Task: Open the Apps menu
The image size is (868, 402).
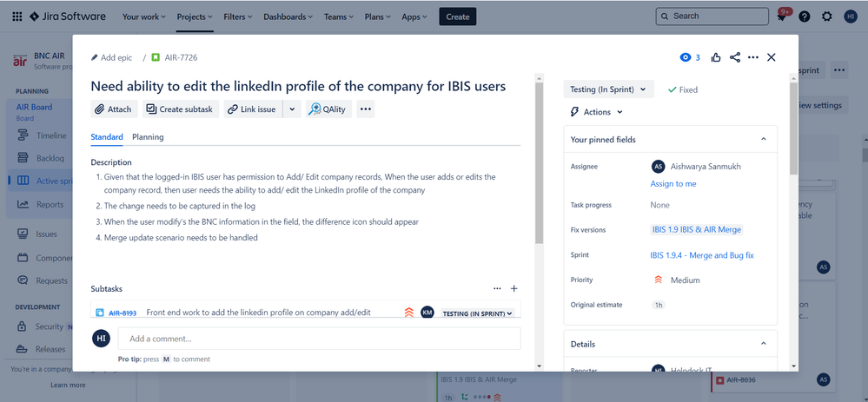Action: pyautogui.click(x=414, y=16)
